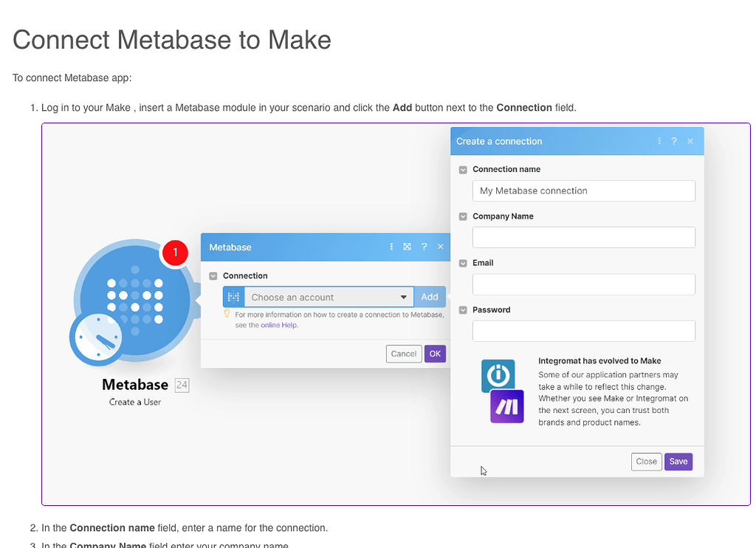The width and height of the screenshot is (756, 548).
Task: Open the three-dot menu in Create a connection header
Action: [659, 140]
